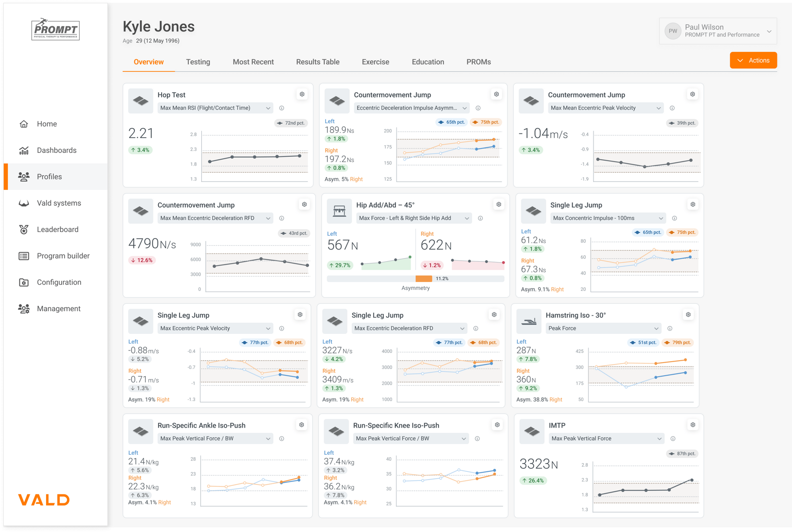The height and width of the screenshot is (532, 792).
Task: Open gear on Hamstring Iso - 30° card
Action: [x=688, y=315]
